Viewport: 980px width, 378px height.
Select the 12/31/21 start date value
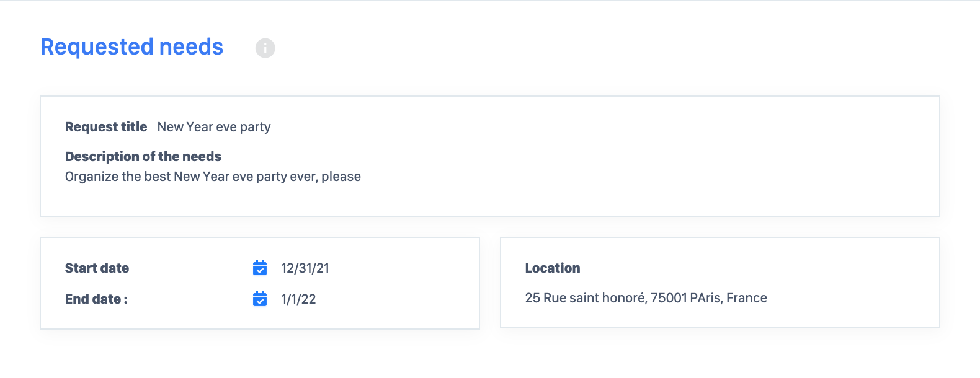click(x=305, y=268)
